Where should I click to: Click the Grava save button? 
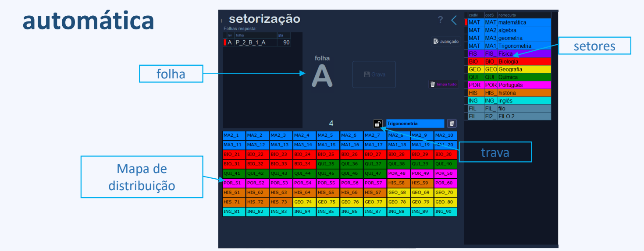374,74
